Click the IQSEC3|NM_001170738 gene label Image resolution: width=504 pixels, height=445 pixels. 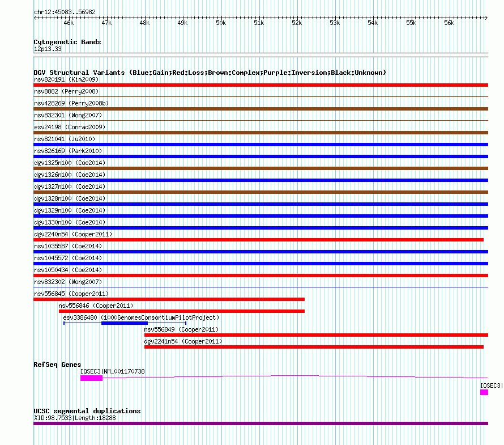click(113, 371)
